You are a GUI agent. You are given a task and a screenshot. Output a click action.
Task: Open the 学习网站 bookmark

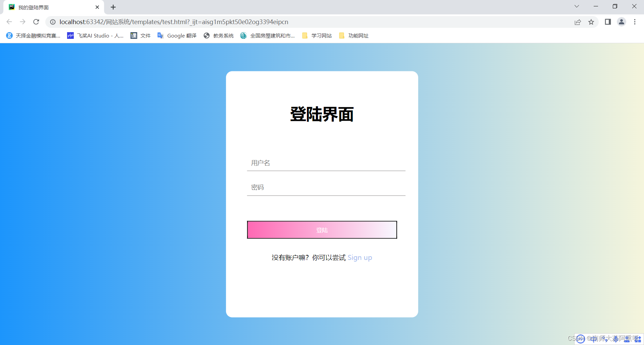coord(316,36)
